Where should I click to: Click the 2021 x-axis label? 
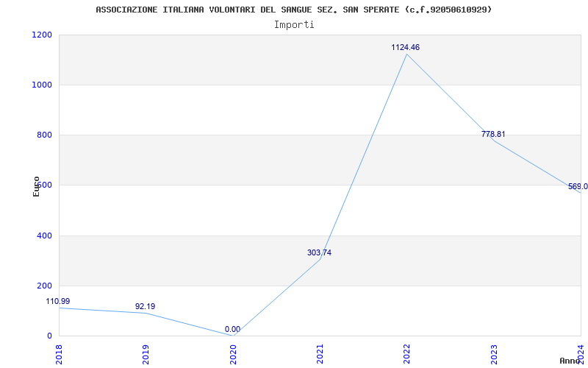pyautogui.click(x=320, y=355)
